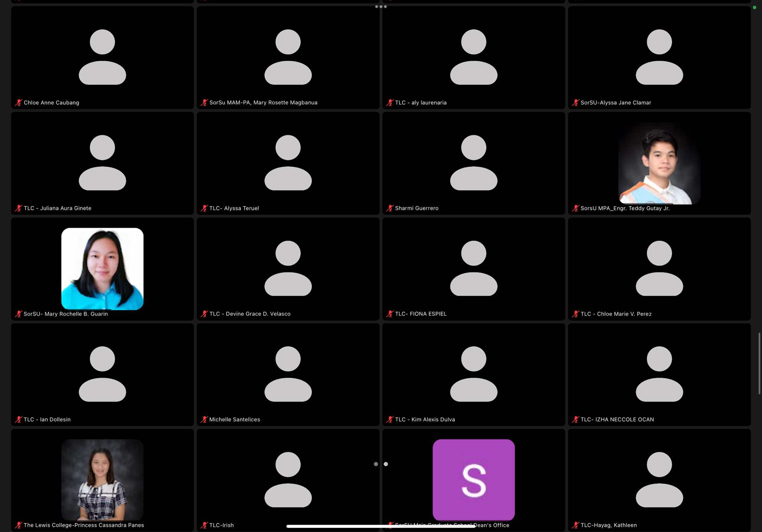The image size is (762, 532).
Task: Click the muted mic icon on TLC - Ian Dollesin's tile
Action: coord(19,420)
